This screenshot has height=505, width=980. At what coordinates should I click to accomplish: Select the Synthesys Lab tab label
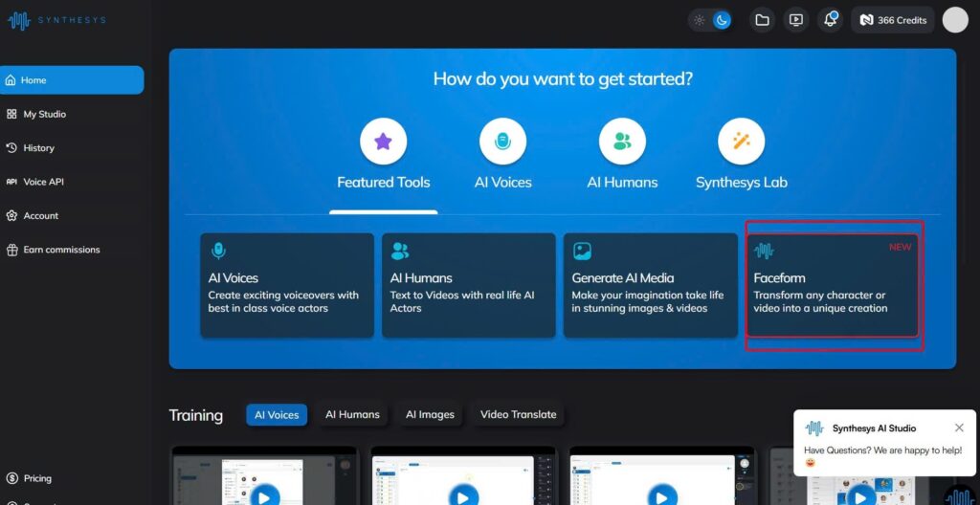coord(742,183)
